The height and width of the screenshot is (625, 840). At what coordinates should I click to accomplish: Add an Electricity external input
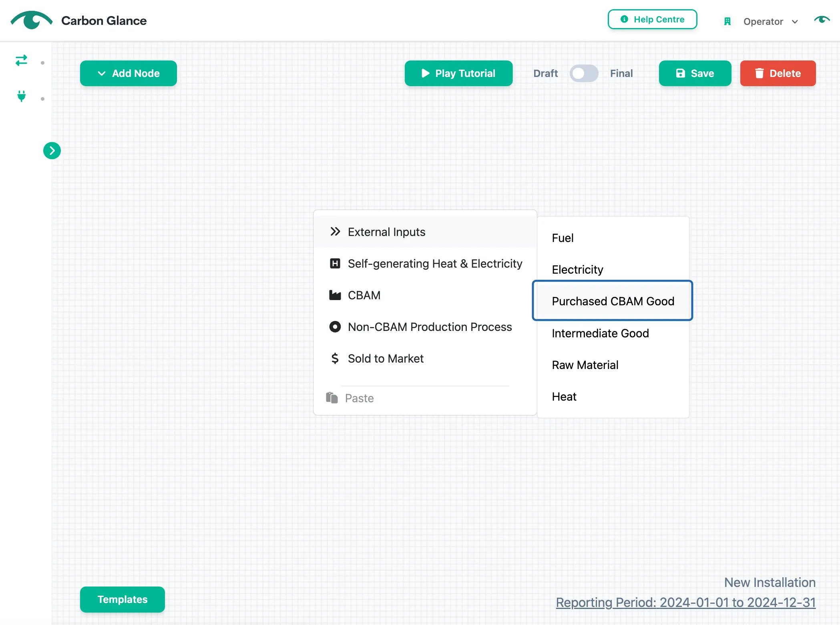tap(613, 270)
